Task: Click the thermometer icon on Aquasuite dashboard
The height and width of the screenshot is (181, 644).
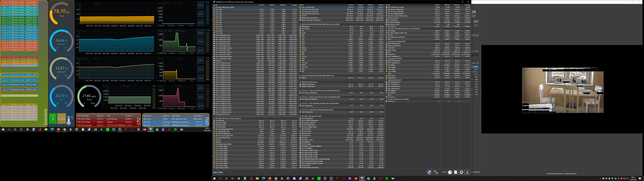Action: (x=69, y=120)
